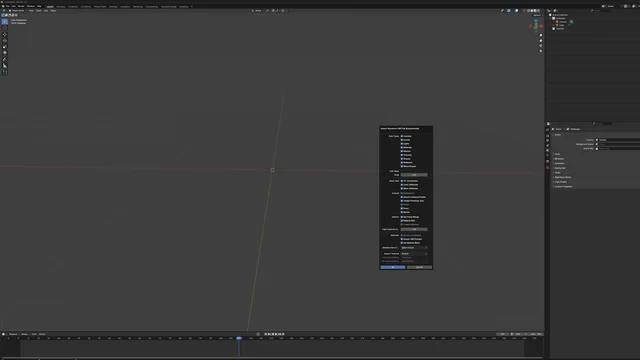Toggle UV Coordinates mesh data checkbox

tap(402, 181)
